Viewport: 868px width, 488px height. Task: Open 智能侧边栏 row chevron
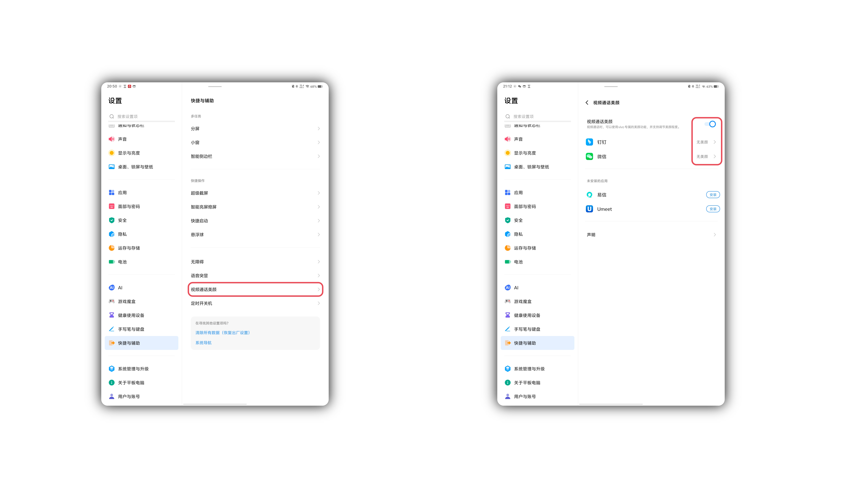319,156
